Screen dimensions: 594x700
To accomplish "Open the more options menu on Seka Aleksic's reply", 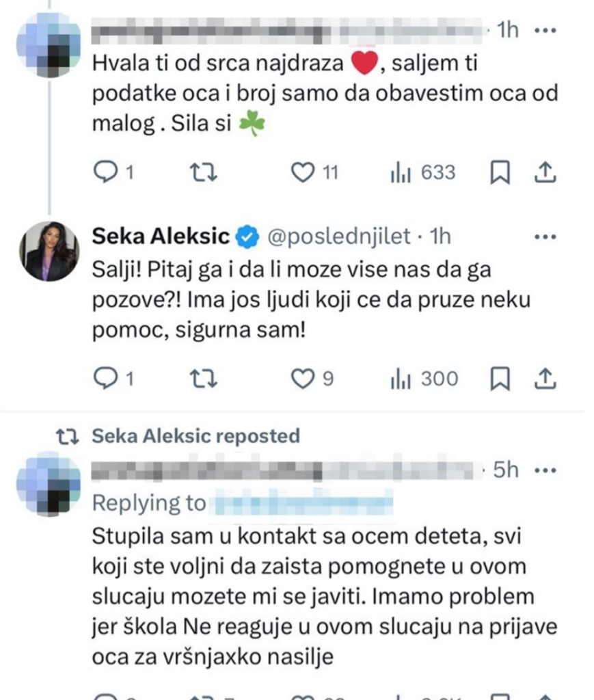I will point(545,236).
